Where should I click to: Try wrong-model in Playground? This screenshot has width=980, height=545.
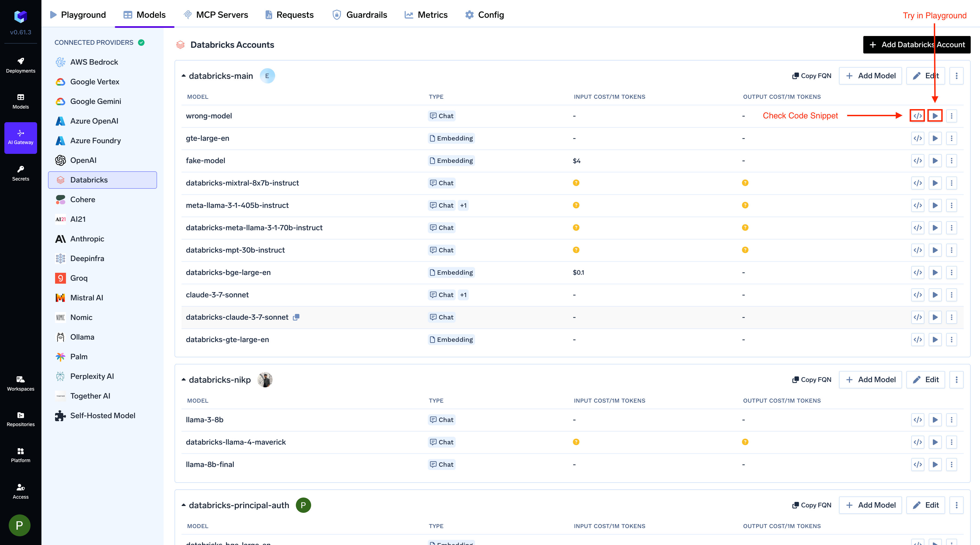tap(935, 116)
